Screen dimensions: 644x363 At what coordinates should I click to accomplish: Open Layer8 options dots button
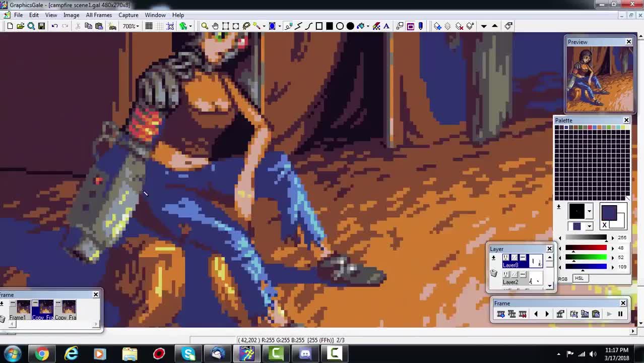tap(523, 258)
